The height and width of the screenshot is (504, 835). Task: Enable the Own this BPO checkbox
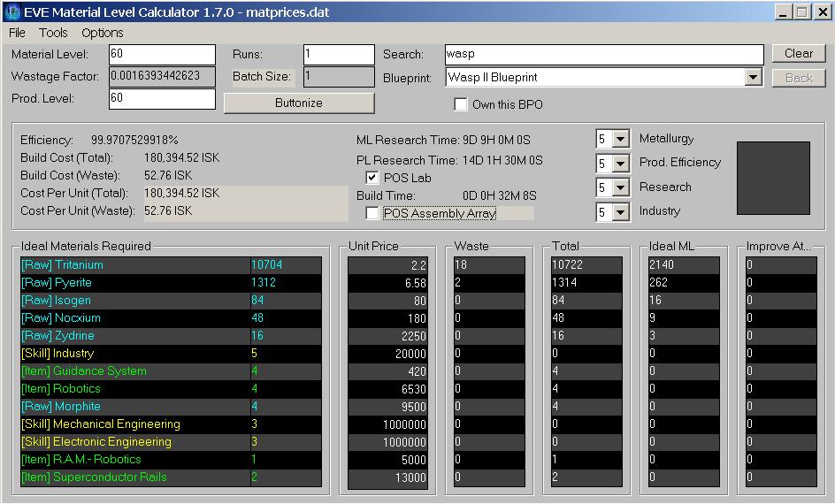pyautogui.click(x=461, y=104)
